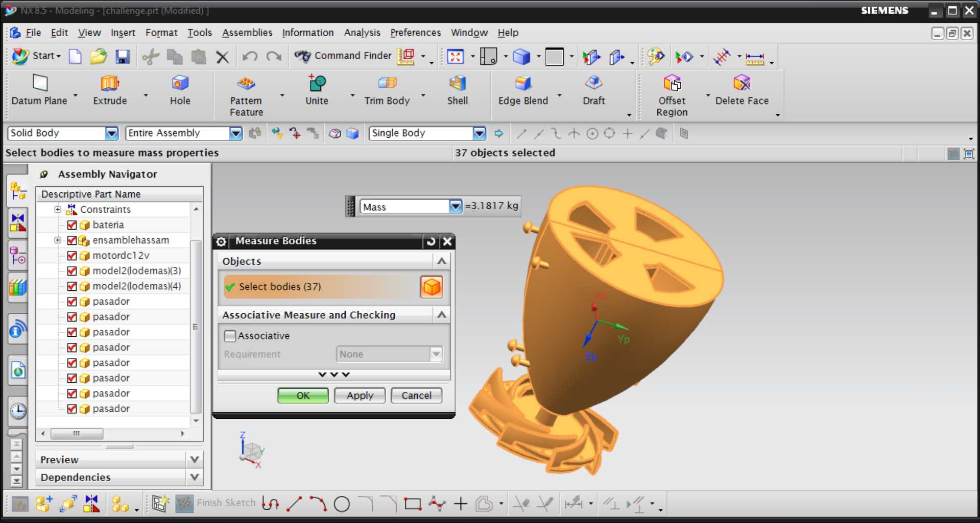Viewport: 980px width, 523px height.
Task: Click the Save file icon
Action: point(123,57)
